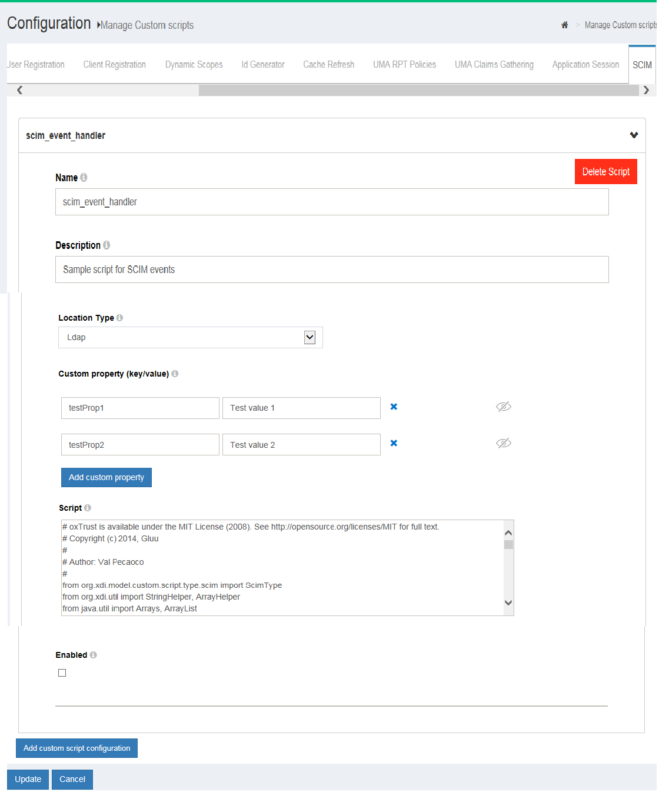The image size is (659, 812).
Task: Check the Enabled checkbox
Action: (x=62, y=673)
